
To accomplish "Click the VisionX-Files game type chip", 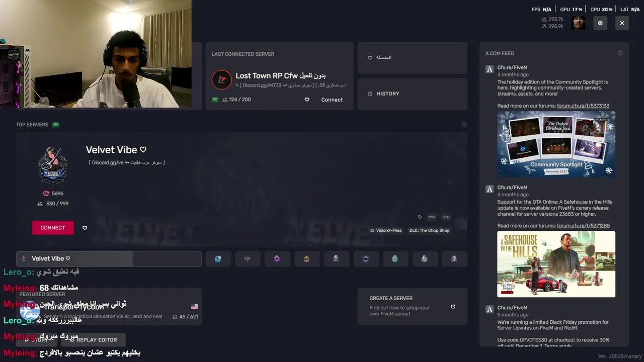I will [x=386, y=230].
